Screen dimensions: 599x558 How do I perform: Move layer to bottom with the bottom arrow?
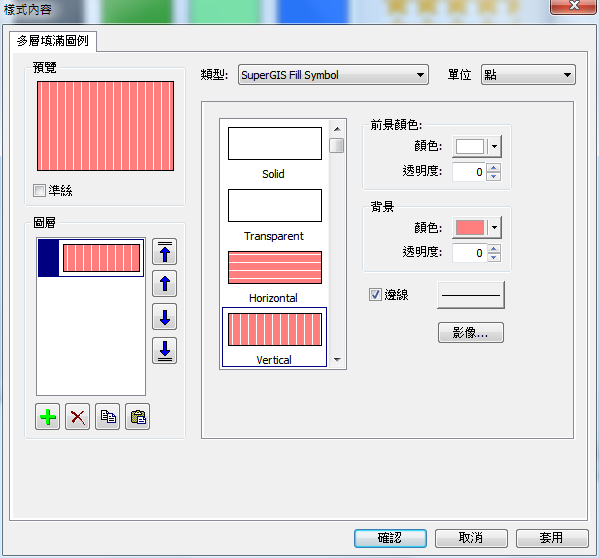click(x=164, y=350)
